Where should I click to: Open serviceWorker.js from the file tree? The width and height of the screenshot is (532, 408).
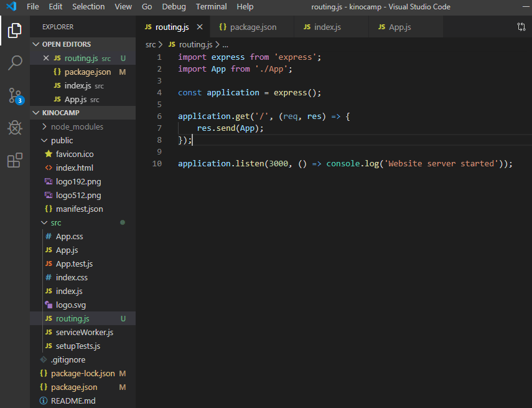[x=84, y=332]
